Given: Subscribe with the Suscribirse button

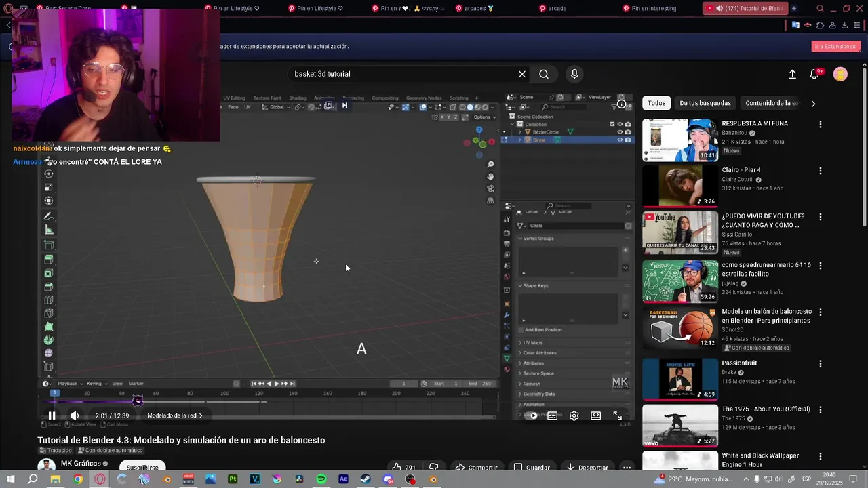Looking at the screenshot, I should point(142,467).
